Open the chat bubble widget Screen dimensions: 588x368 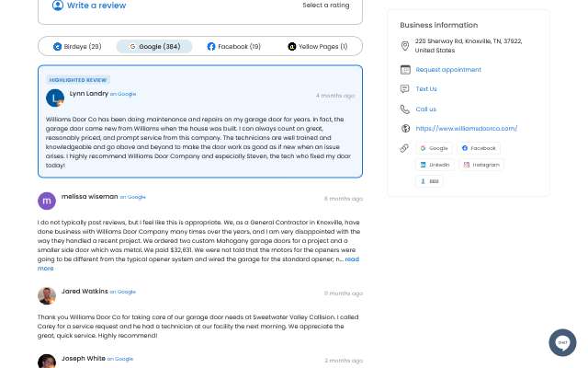point(562,342)
